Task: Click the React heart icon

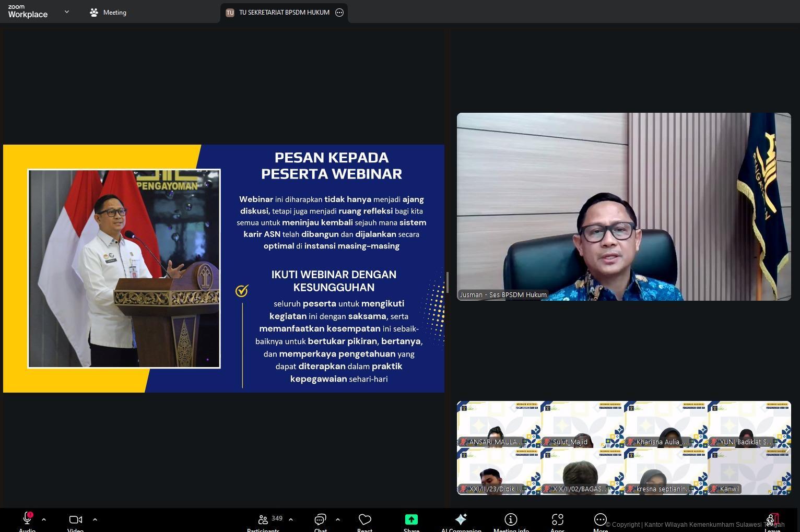Action: 364,519
